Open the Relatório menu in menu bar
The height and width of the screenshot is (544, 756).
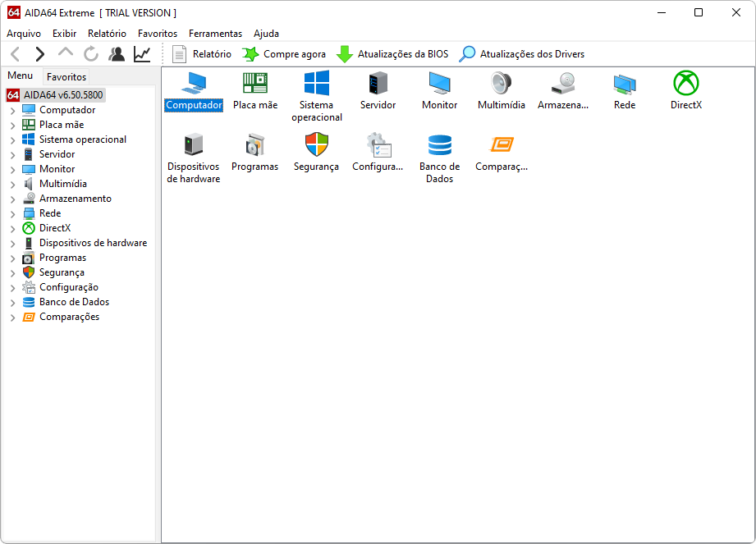(x=107, y=34)
